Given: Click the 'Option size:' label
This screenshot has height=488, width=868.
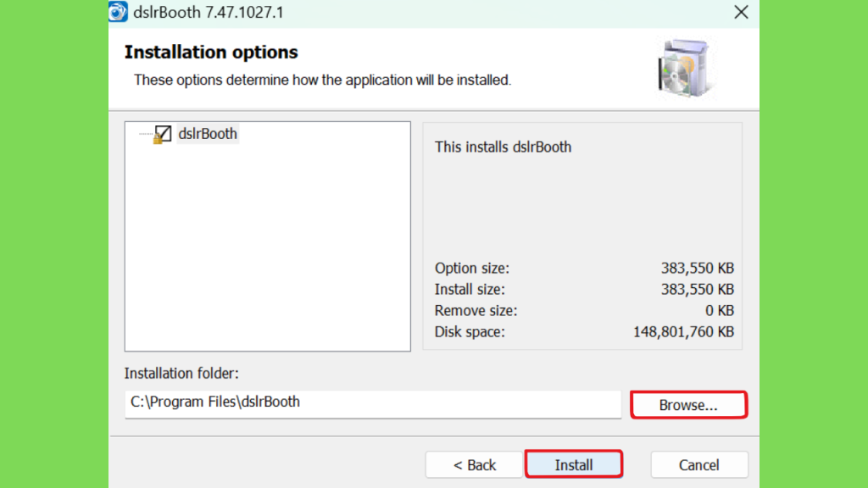Looking at the screenshot, I should tap(471, 269).
